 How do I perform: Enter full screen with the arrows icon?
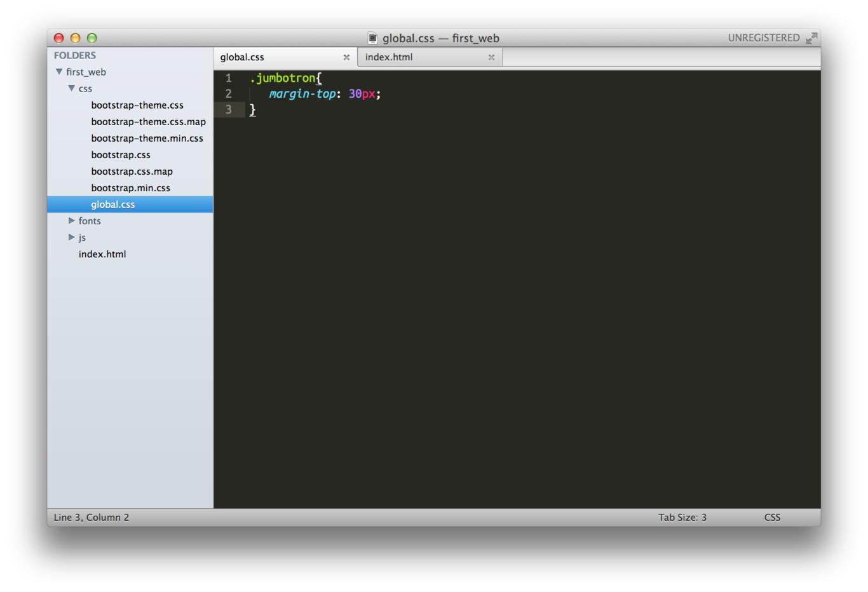pyautogui.click(x=811, y=38)
